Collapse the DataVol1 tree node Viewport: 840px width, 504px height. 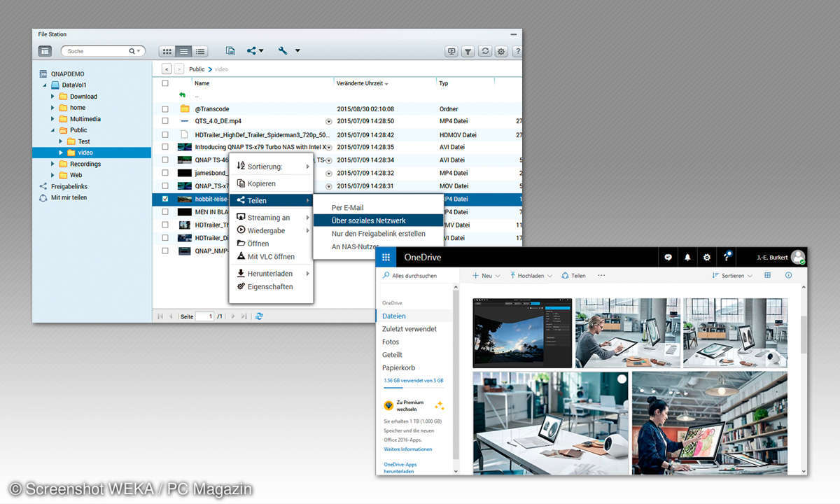click(45, 85)
